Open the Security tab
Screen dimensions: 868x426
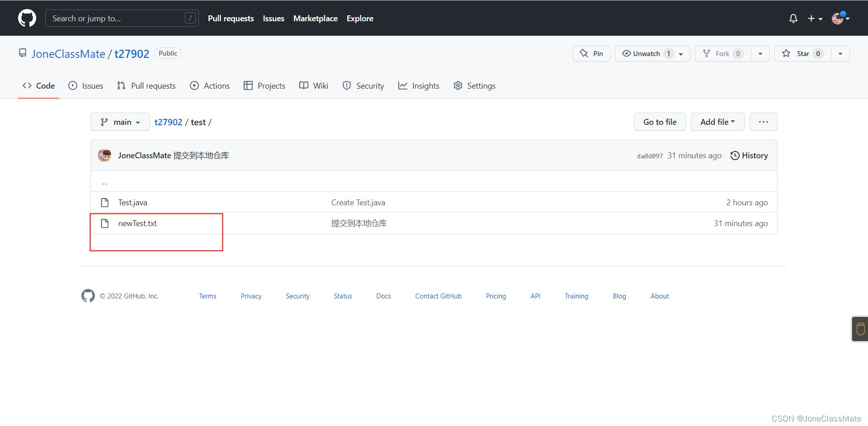pyautogui.click(x=363, y=85)
